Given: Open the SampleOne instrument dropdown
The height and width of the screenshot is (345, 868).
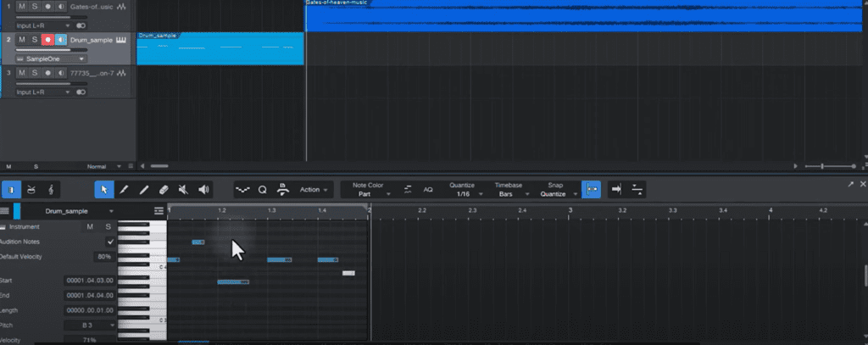Looking at the screenshot, I should (x=51, y=58).
